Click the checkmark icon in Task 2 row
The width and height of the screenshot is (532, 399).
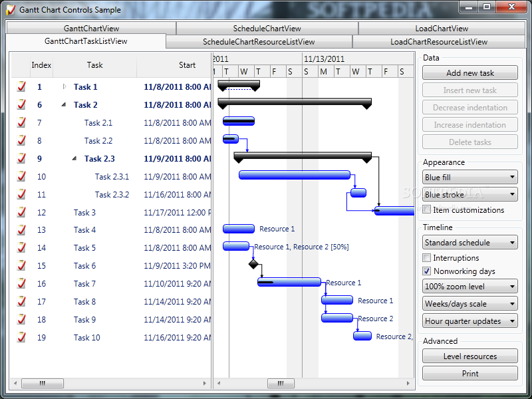21,105
